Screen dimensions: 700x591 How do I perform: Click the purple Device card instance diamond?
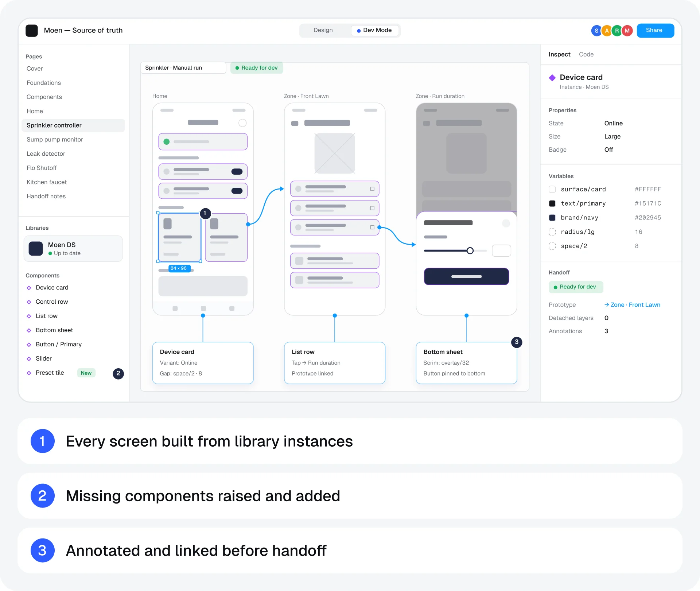tap(552, 78)
